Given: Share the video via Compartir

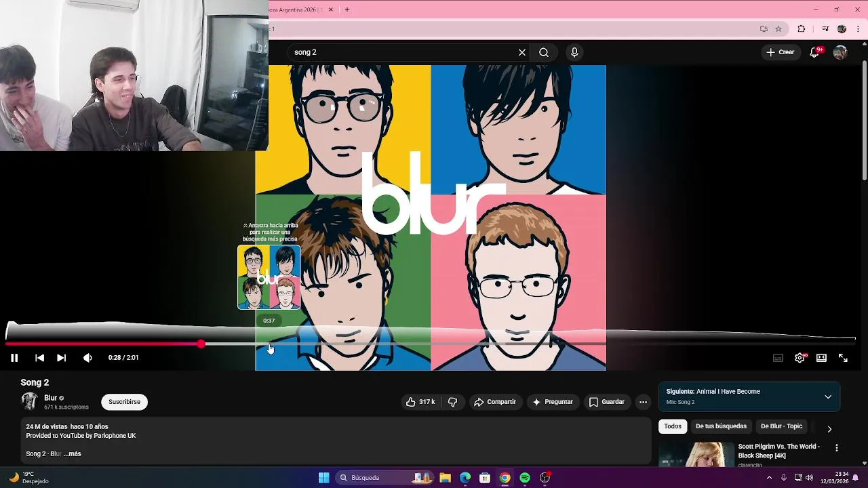Looking at the screenshot, I should 495,402.
